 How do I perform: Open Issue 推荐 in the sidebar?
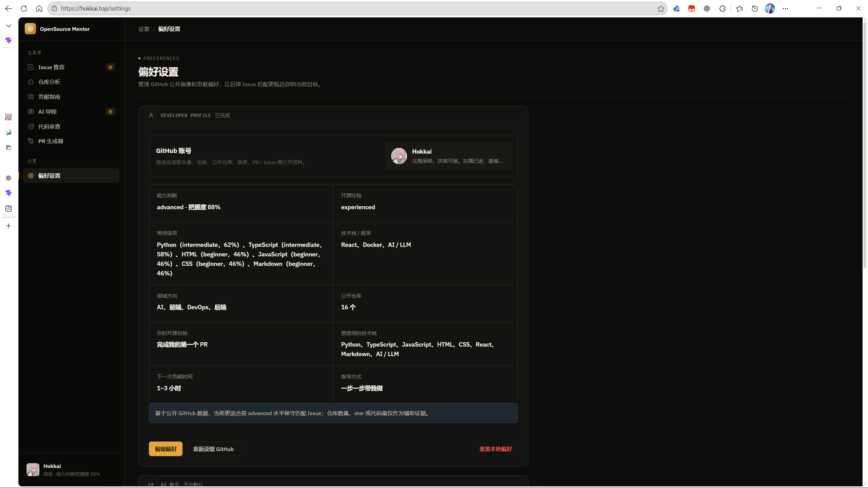coord(71,67)
